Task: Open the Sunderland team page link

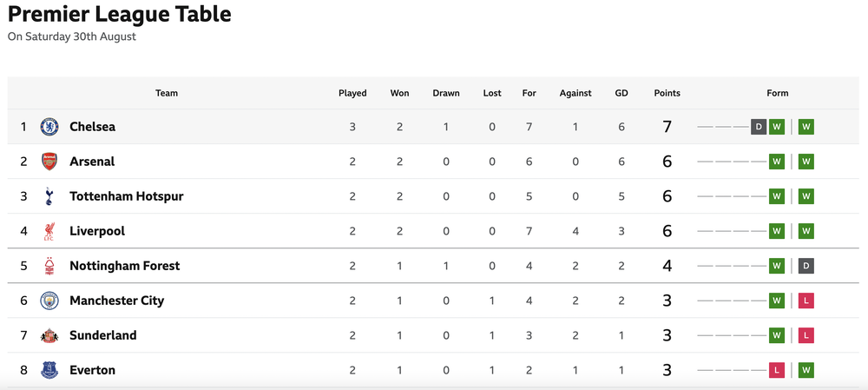Action: [x=103, y=335]
